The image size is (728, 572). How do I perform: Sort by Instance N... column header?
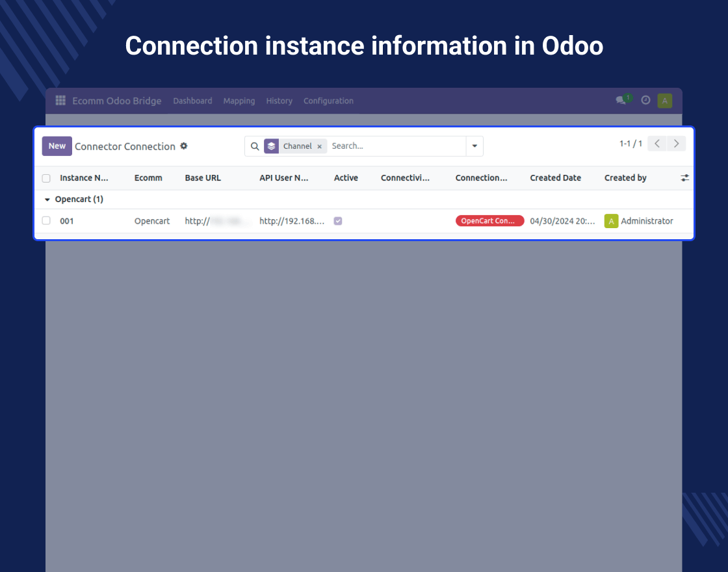coord(84,178)
